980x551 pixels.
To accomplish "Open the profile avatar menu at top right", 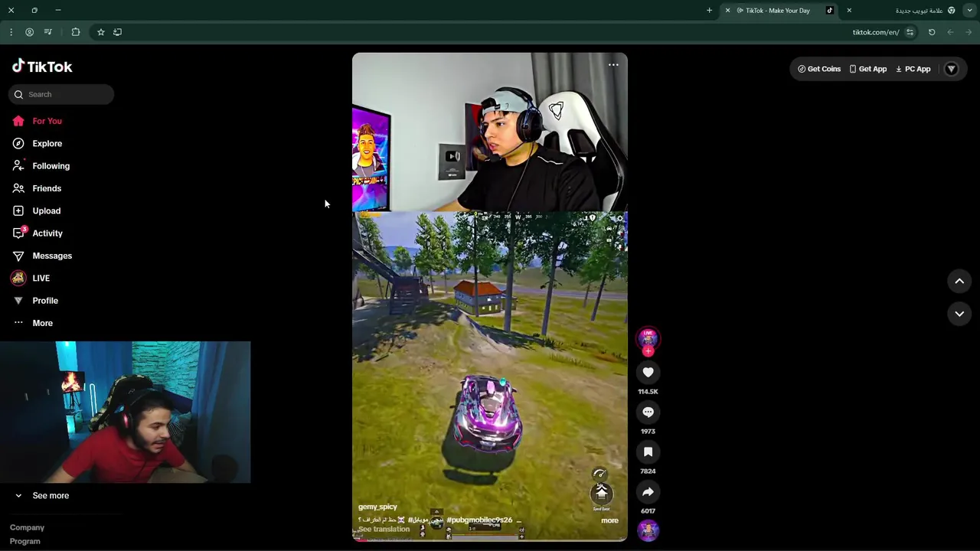I will pos(951,69).
